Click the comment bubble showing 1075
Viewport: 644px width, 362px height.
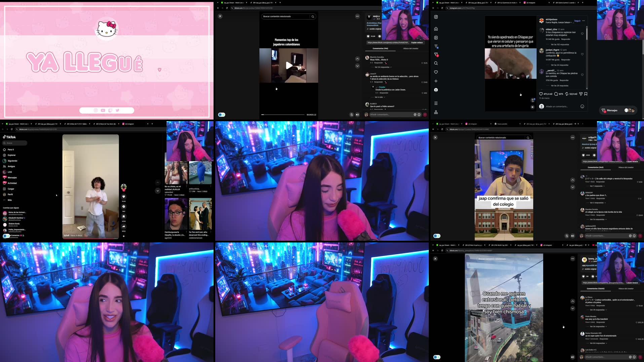tap(556, 94)
